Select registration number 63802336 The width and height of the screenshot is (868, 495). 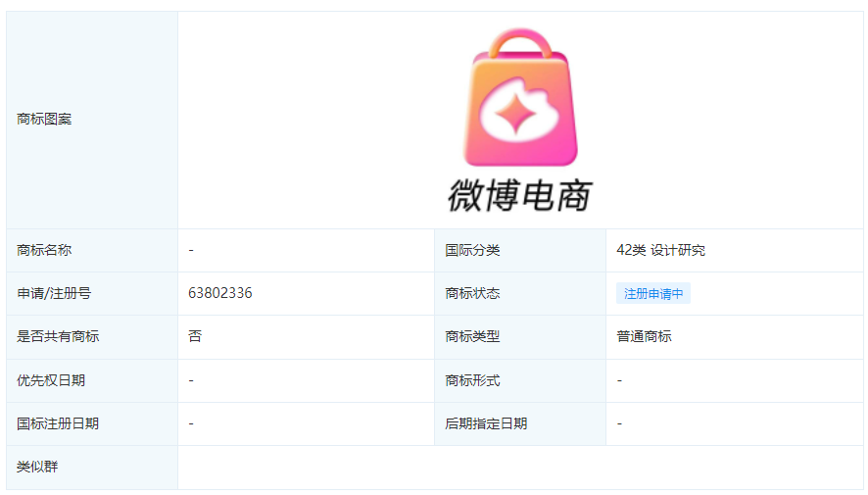coord(220,293)
